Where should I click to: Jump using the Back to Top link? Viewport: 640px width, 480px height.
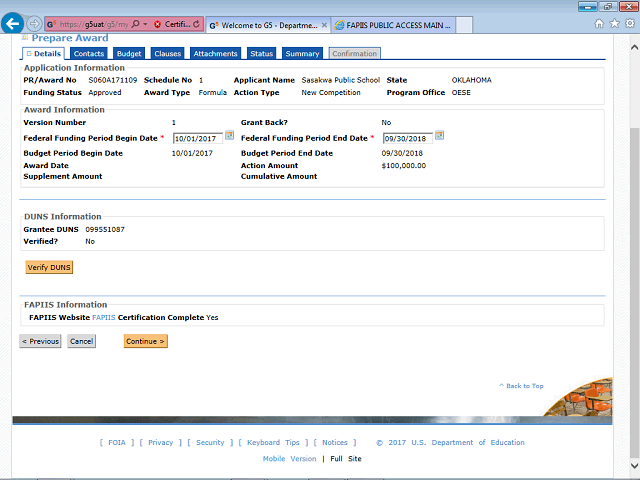523,385
